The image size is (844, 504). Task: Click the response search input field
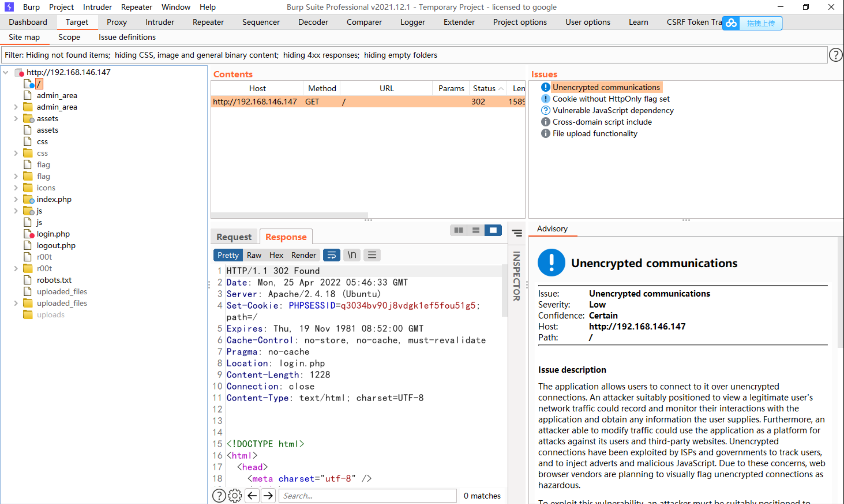pos(367,495)
